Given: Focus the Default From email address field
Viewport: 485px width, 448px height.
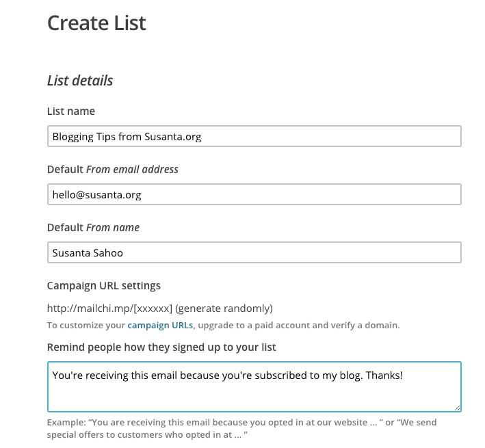Looking at the screenshot, I should (254, 194).
